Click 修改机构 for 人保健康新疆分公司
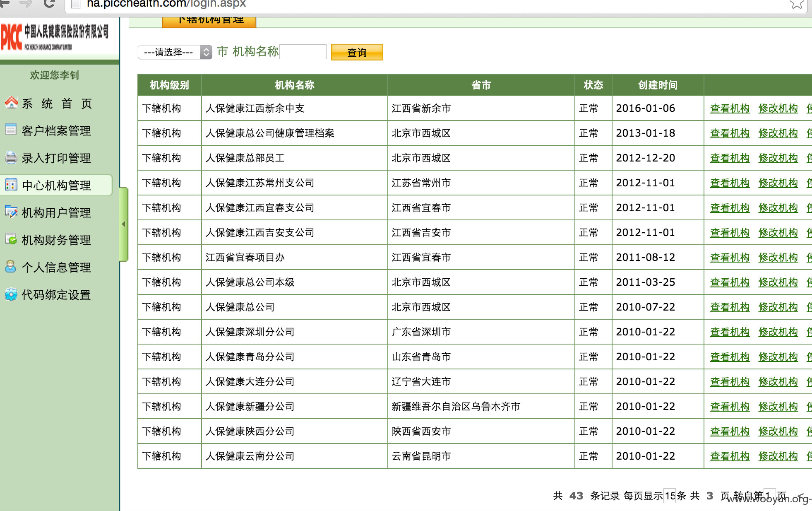812x511 pixels. pyautogui.click(x=778, y=407)
